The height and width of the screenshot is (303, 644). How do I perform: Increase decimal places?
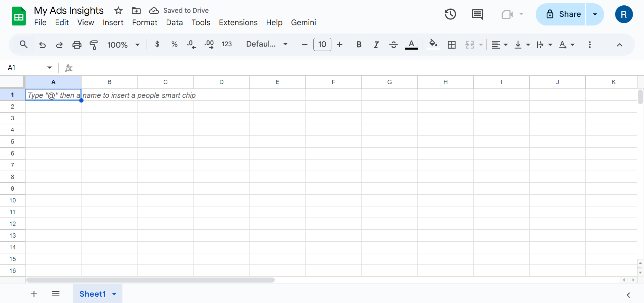[x=209, y=44]
